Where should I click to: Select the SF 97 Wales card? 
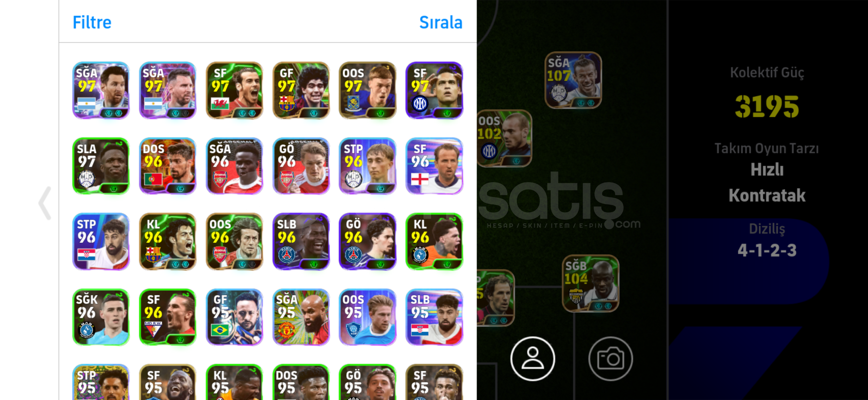point(234,90)
